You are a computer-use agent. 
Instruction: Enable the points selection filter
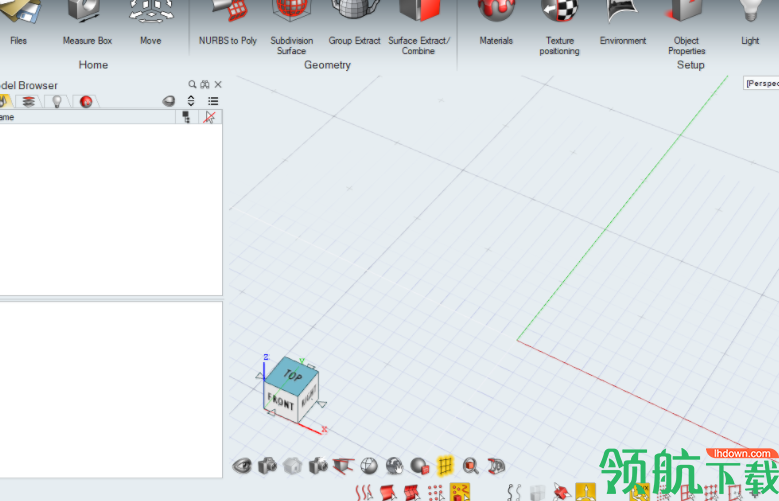[x=436, y=493]
